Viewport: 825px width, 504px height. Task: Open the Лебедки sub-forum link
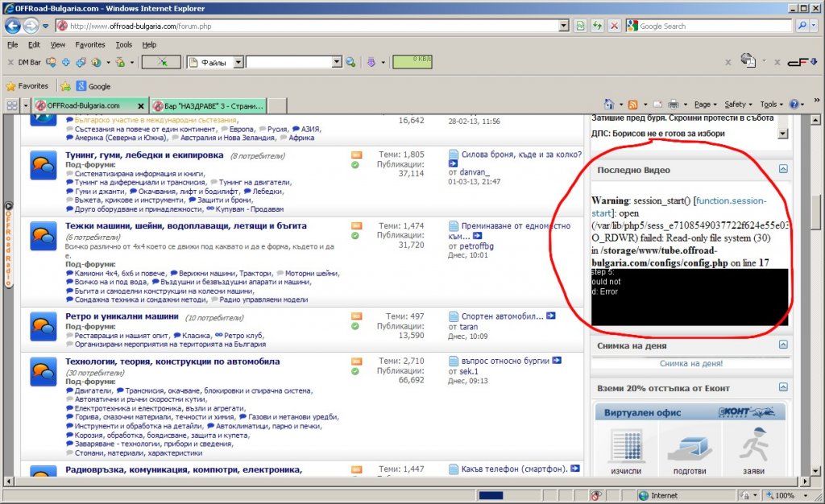pyautogui.click(x=267, y=192)
